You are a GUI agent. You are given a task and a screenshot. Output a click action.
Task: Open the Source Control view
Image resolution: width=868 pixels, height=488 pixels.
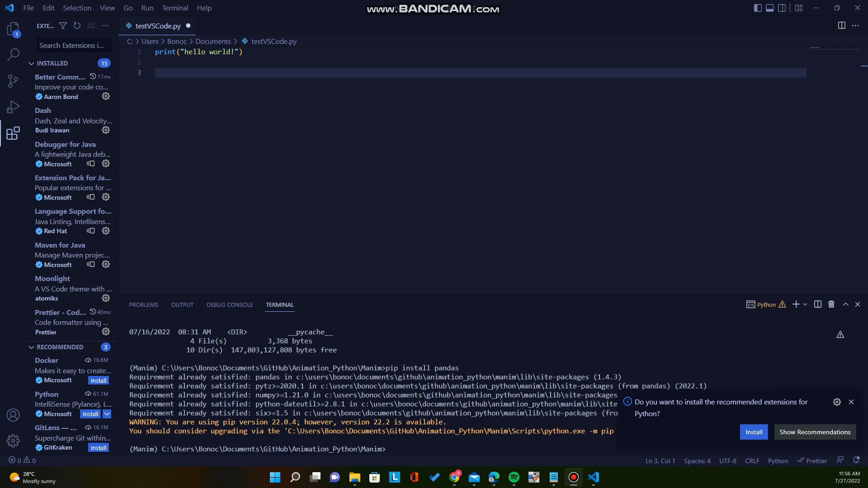pos(13,81)
